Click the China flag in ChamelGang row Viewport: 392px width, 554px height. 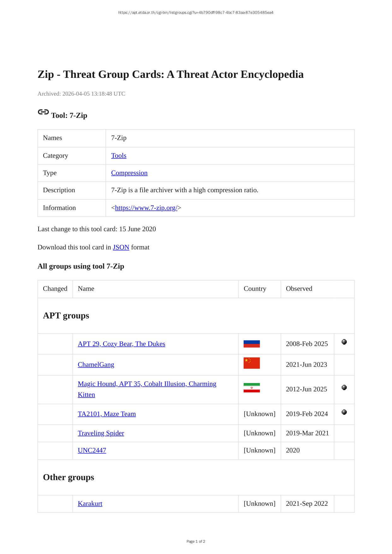(252, 363)
